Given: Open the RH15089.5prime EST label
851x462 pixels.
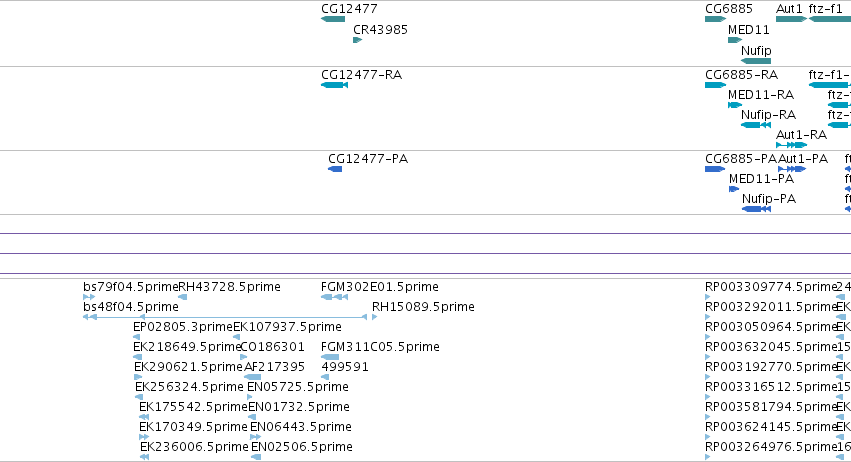Looking at the screenshot, I should tap(423, 307).
